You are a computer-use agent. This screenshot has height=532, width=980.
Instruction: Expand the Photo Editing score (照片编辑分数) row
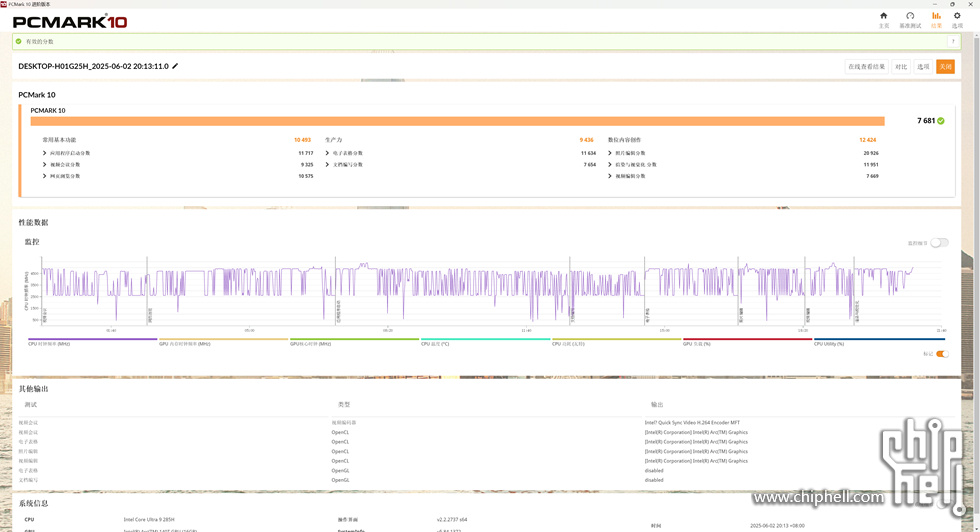pos(610,153)
